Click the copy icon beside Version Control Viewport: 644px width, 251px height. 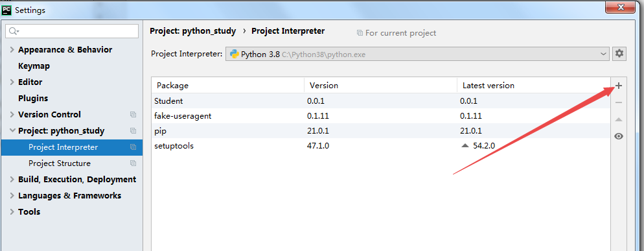(133, 114)
